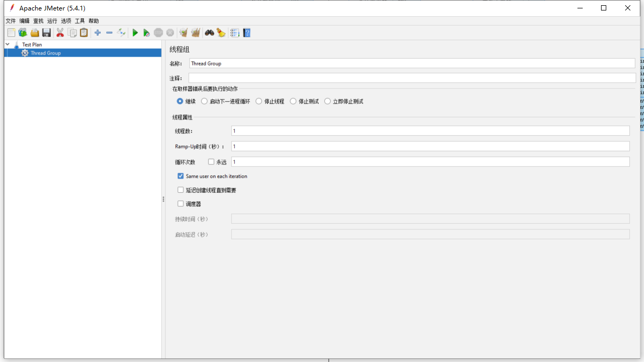Click the Stop test icon
644x362 pixels.
[158, 33]
